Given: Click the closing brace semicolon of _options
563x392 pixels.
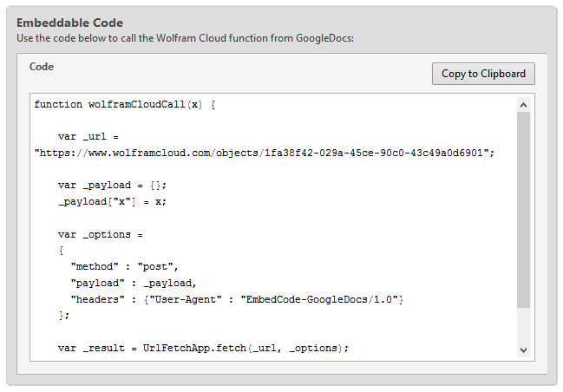Looking at the screenshot, I should 63,316.
